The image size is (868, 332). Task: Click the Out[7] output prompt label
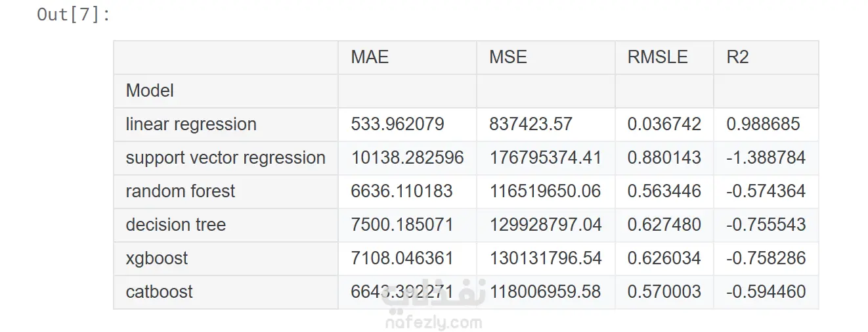coord(74,14)
